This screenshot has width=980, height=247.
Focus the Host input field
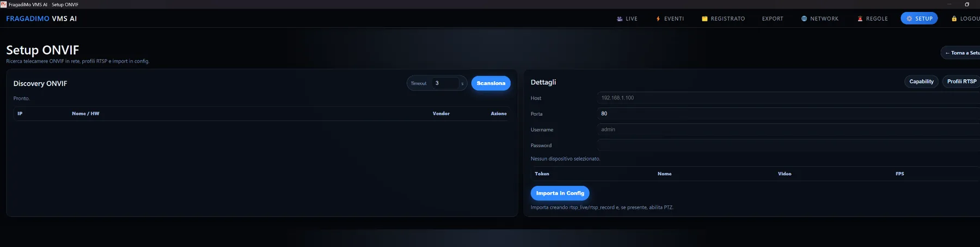788,98
